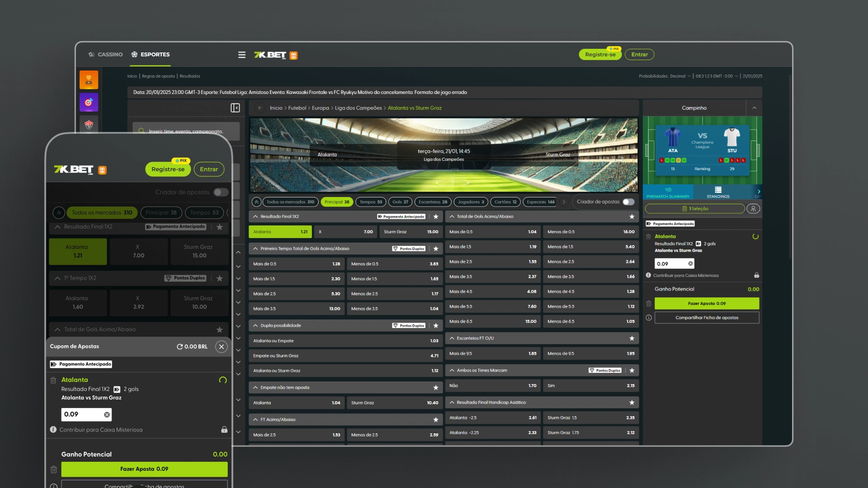868x488 pixels.
Task: Click info icon next to Compartilhar Ficha desktop
Action: click(649, 318)
